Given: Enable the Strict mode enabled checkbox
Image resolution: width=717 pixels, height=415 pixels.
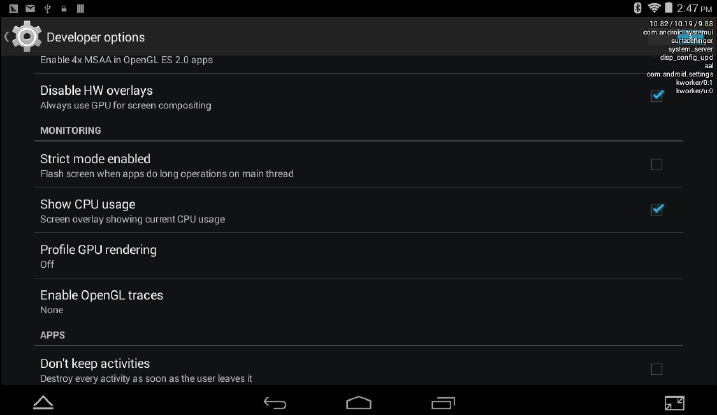Looking at the screenshot, I should [x=656, y=165].
